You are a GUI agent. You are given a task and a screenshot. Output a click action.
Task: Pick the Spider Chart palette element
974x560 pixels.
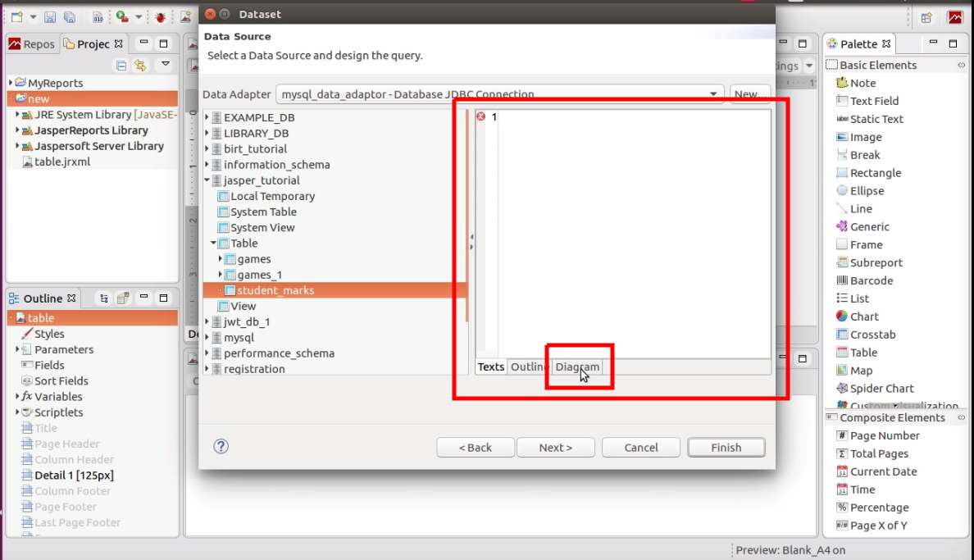875,389
